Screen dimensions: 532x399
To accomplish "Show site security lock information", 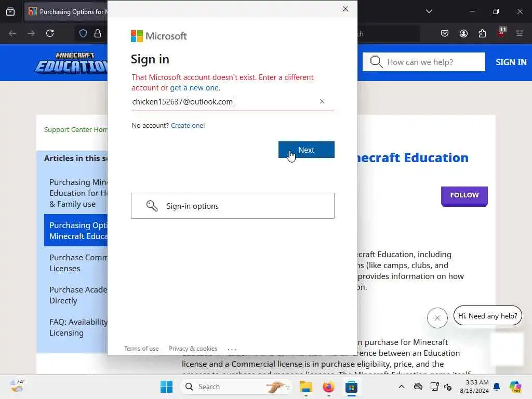I will 98,33.
